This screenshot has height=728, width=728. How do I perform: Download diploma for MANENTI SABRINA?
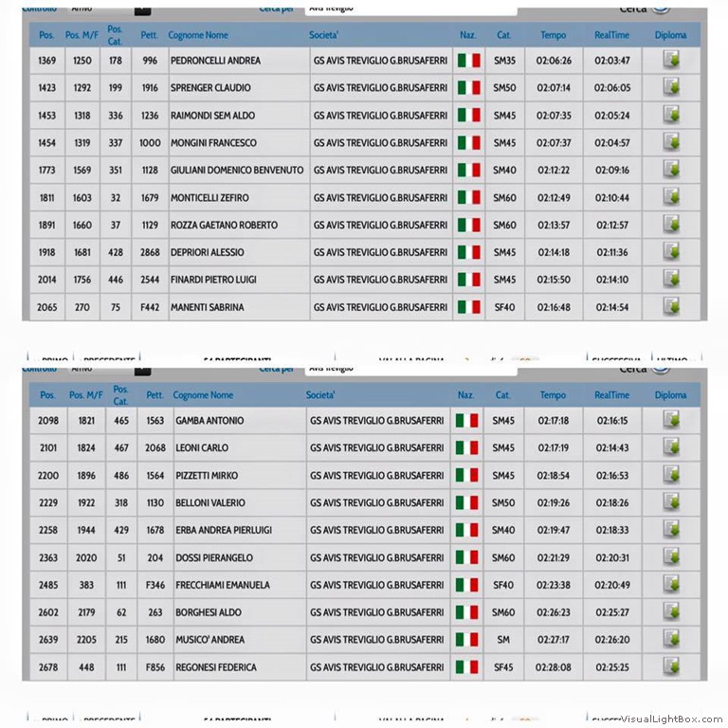click(671, 306)
